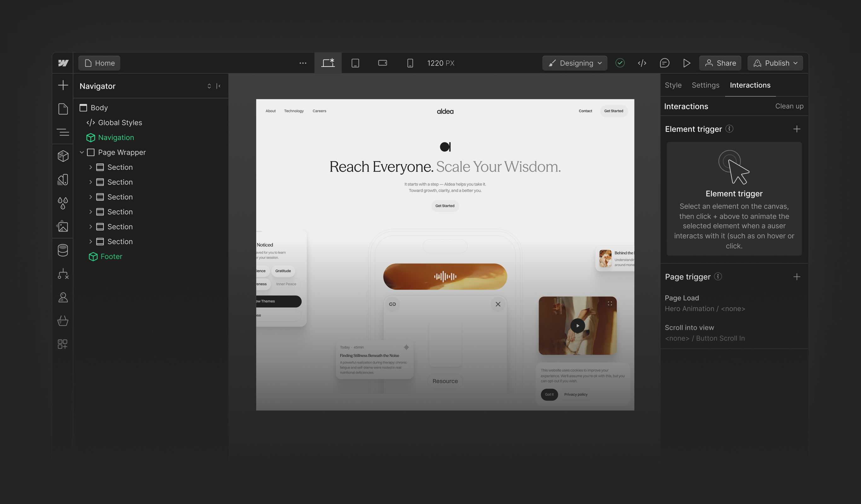The height and width of the screenshot is (504, 861).
Task: Click the Share button
Action: [x=720, y=63]
